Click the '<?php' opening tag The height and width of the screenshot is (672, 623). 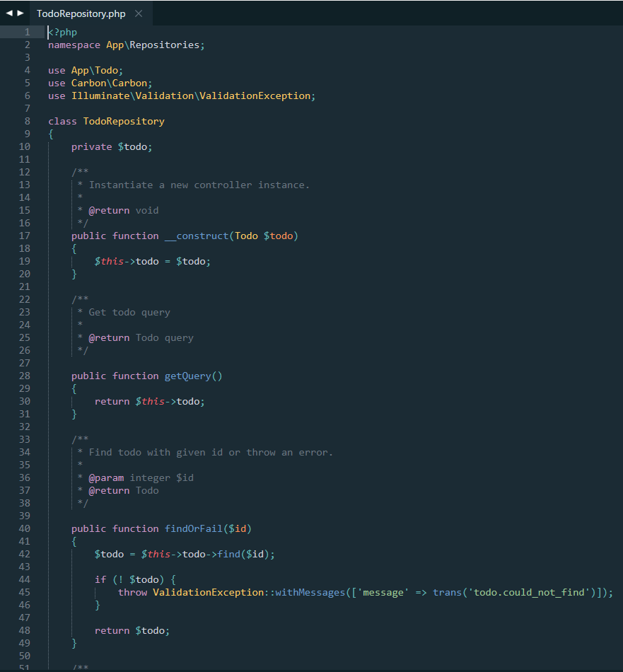click(62, 32)
